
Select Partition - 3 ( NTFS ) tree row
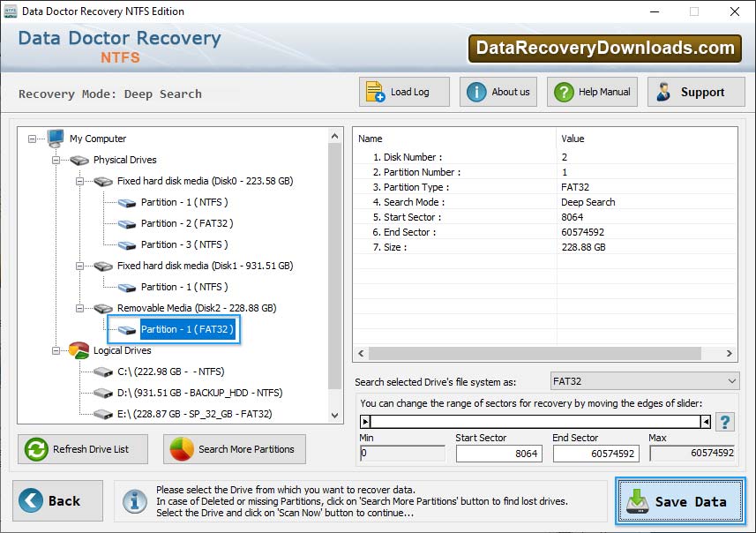[184, 245]
